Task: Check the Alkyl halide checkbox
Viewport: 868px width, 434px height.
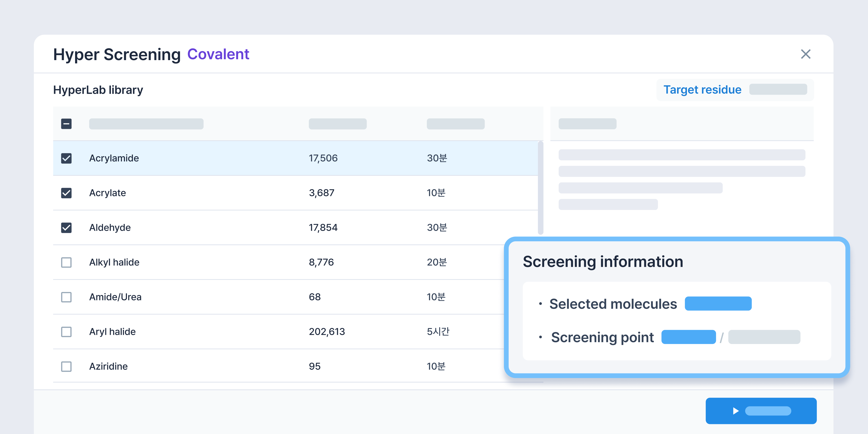Action: (x=66, y=262)
